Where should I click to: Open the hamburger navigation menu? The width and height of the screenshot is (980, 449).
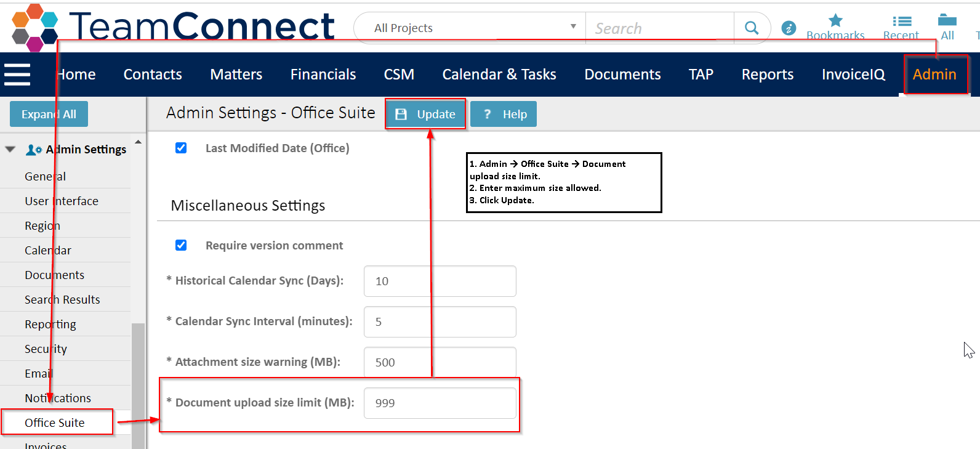coord(17,75)
